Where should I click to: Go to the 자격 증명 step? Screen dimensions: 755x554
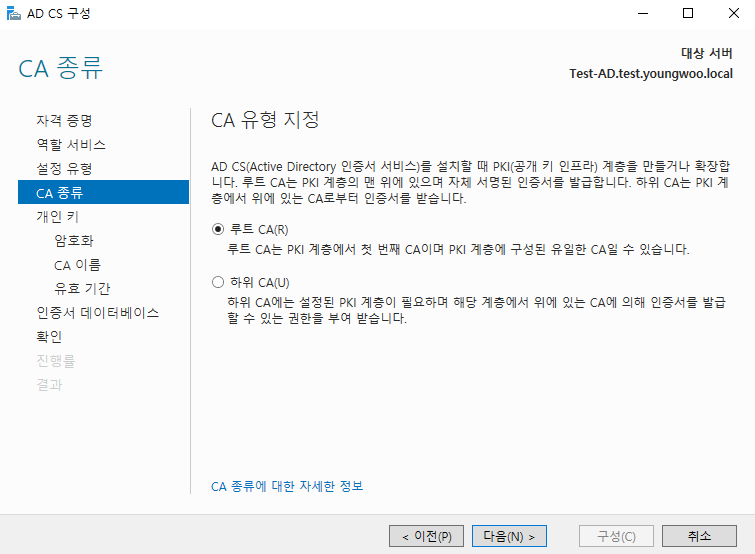(64, 120)
